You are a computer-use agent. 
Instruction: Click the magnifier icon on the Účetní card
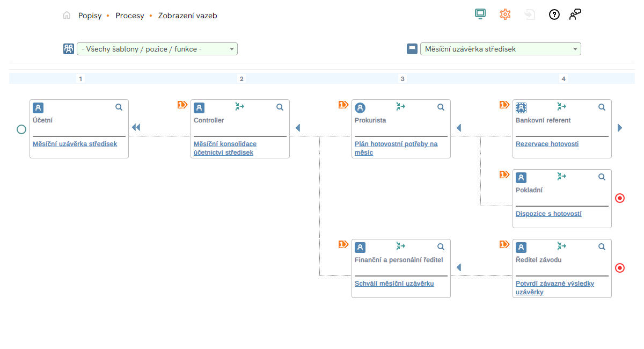click(x=119, y=107)
